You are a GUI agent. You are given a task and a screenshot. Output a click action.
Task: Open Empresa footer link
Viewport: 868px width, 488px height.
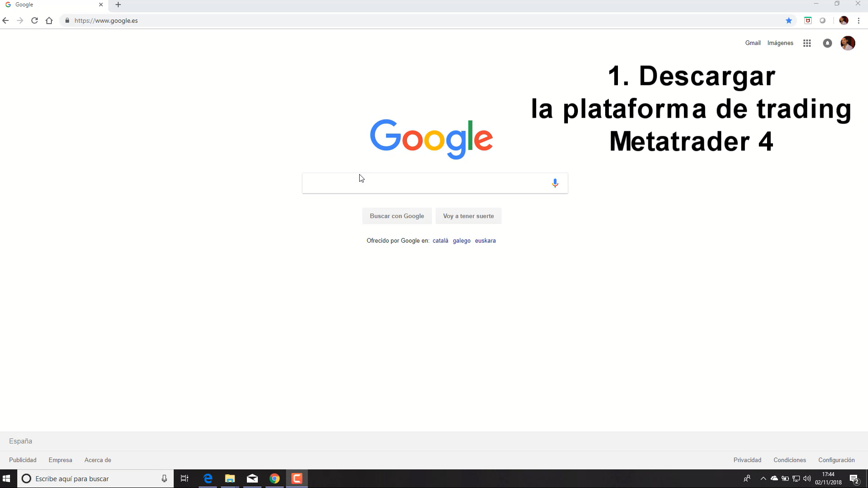click(60, 460)
